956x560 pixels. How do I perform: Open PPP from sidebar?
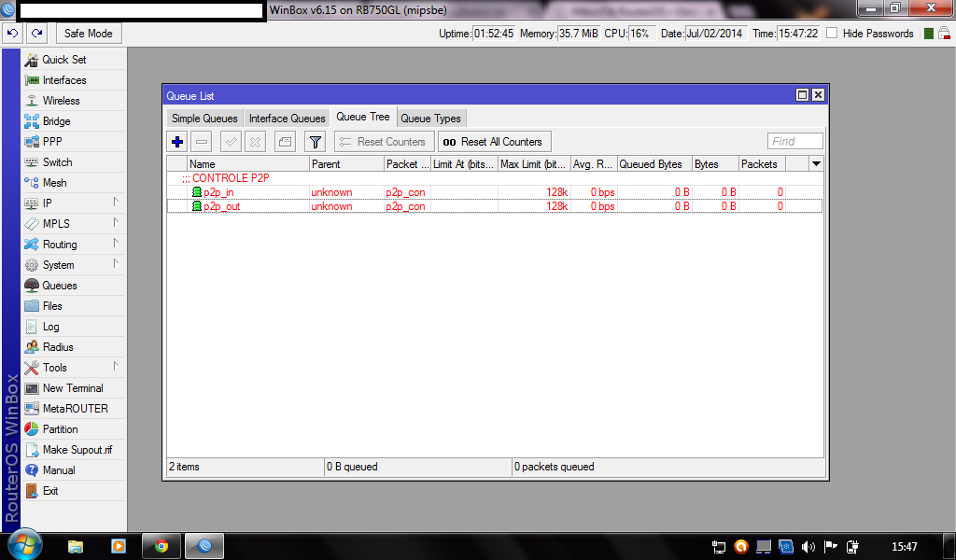[74, 141]
